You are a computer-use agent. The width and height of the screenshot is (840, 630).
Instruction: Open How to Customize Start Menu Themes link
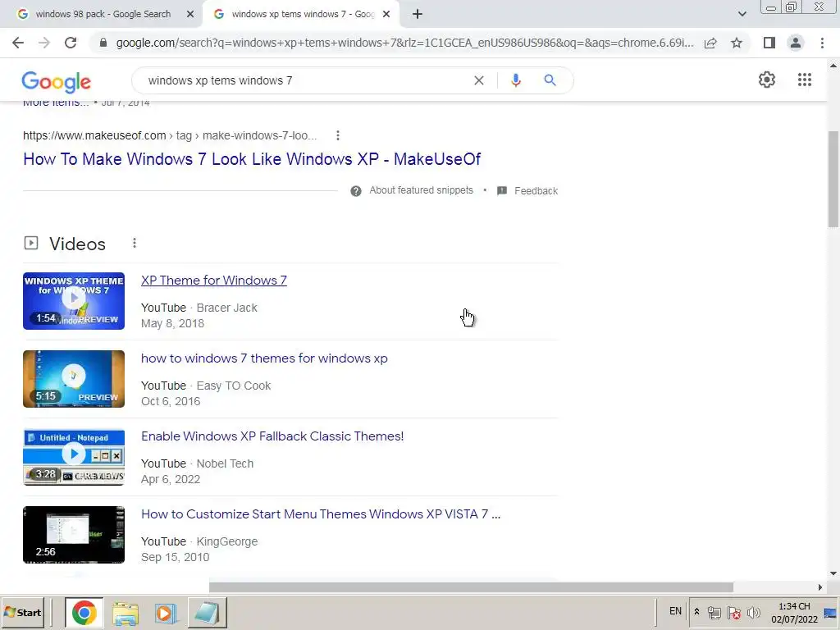click(x=321, y=514)
